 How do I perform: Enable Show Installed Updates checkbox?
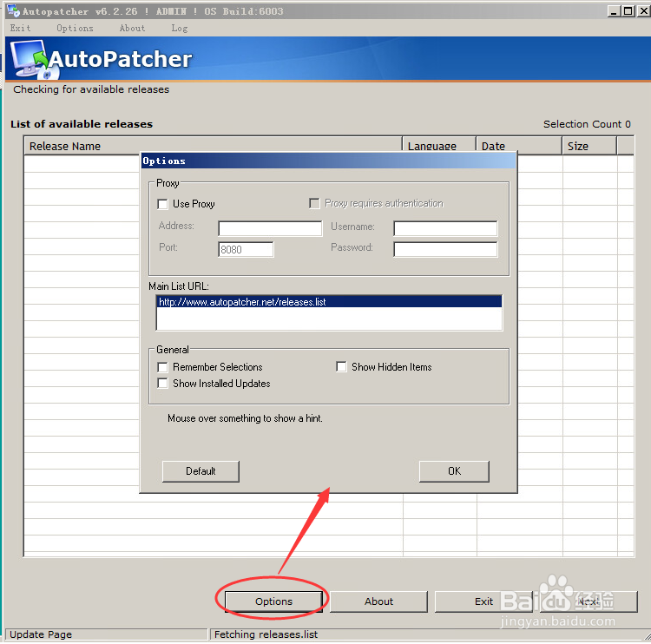coord(162,384)
